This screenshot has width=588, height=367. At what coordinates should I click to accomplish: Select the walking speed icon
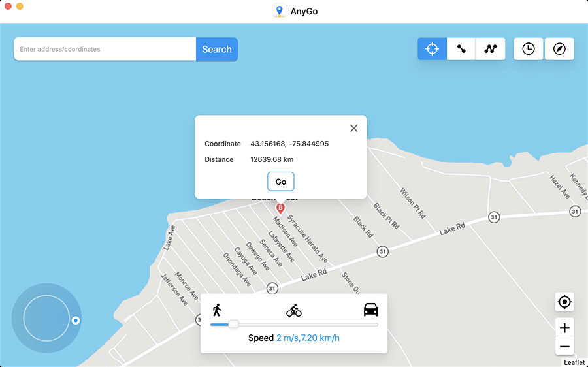217,310
